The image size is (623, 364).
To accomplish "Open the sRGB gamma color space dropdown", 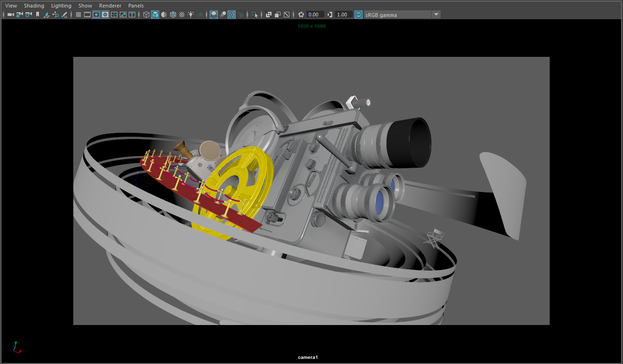I will [x=398, y=15].
